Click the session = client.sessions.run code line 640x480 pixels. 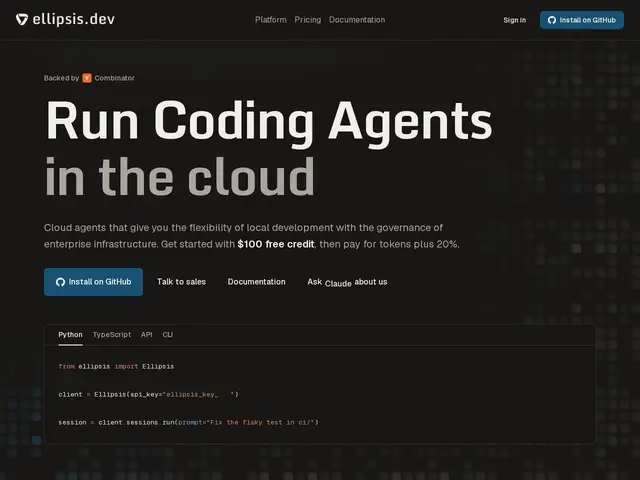[x=188, y=422]
